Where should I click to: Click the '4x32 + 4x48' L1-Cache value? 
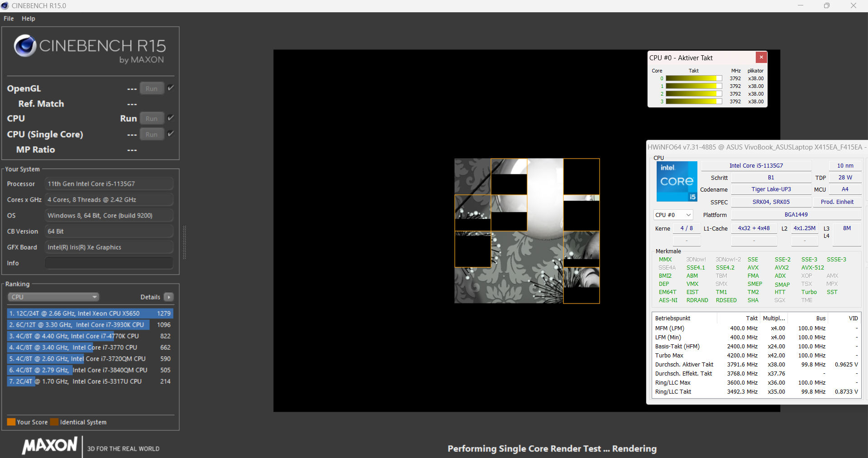point(754,228)
